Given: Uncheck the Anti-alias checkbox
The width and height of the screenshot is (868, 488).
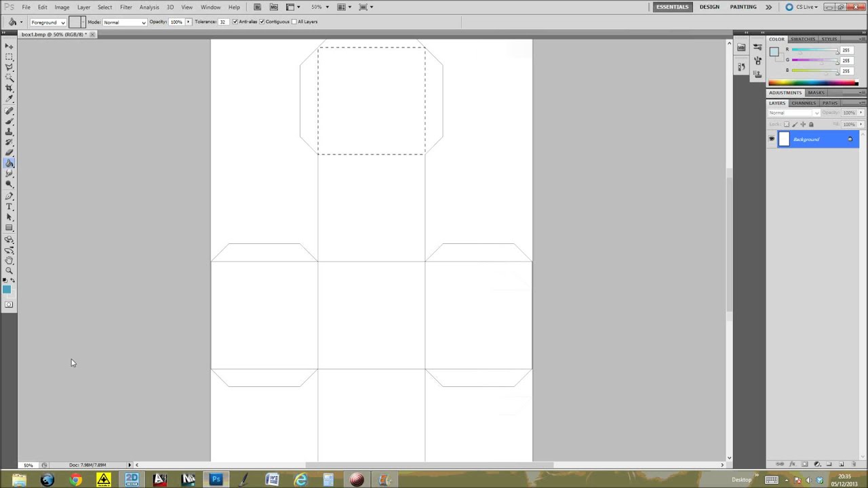Looking at the screenshot, I should (x=235, y=22).
